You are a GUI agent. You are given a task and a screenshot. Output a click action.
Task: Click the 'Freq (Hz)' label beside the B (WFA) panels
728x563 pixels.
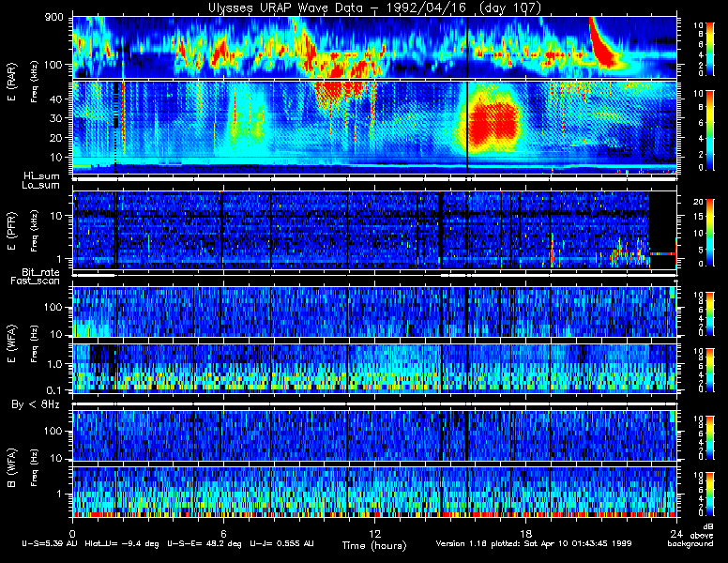point(34,467)
